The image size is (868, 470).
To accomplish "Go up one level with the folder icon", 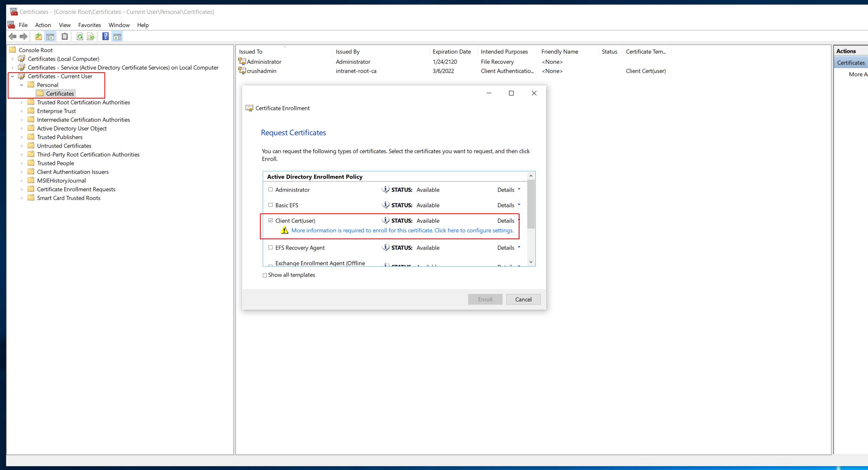I will click(38, 37).
